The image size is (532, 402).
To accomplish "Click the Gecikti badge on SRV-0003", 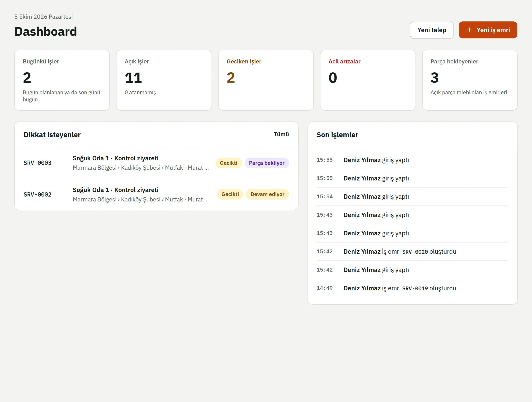I will click(229, 163).
